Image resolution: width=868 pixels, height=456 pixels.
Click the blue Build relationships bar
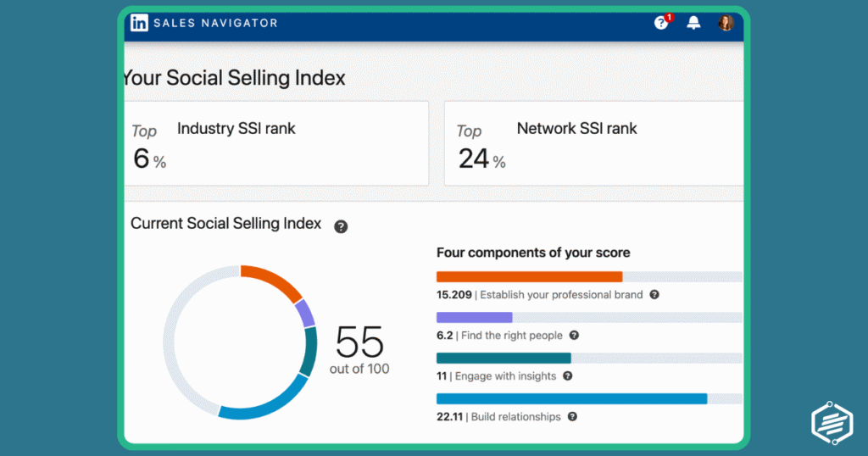point(572,398)
